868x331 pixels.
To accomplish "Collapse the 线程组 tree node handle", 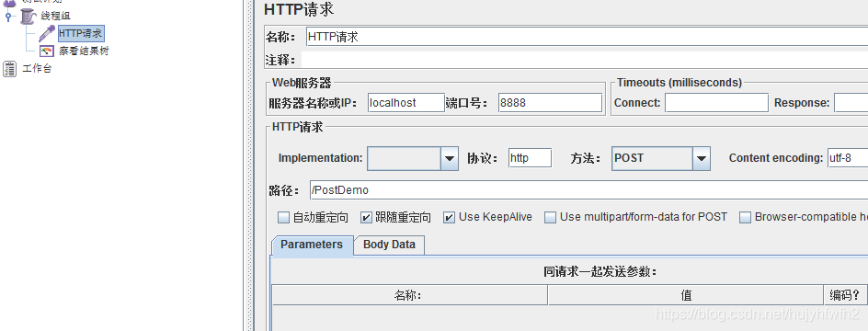I will click(x=7, y=17).
